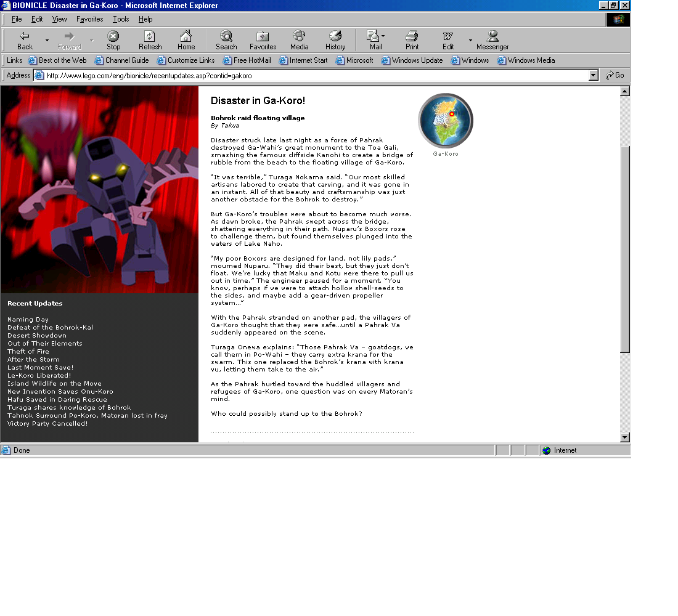Open Internet Start links bar shortcut
678x616 pixels.
[x=303, y=60]
